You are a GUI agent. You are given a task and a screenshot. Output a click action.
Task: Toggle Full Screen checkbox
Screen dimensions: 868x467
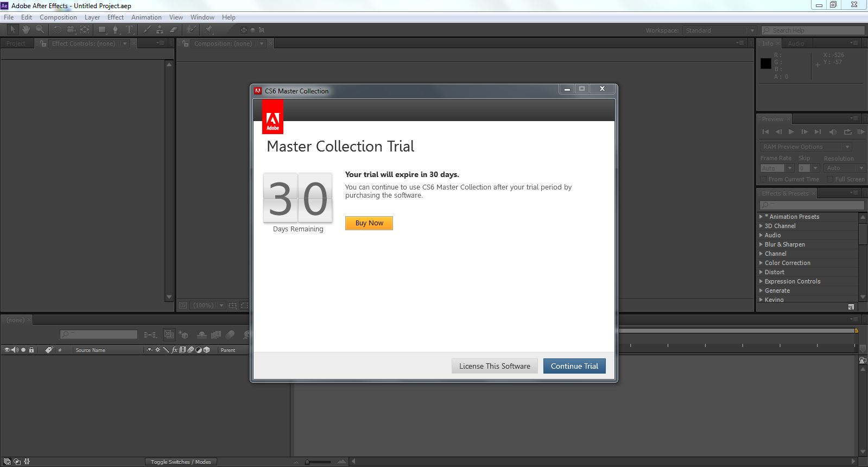click(x=830, y=179)
